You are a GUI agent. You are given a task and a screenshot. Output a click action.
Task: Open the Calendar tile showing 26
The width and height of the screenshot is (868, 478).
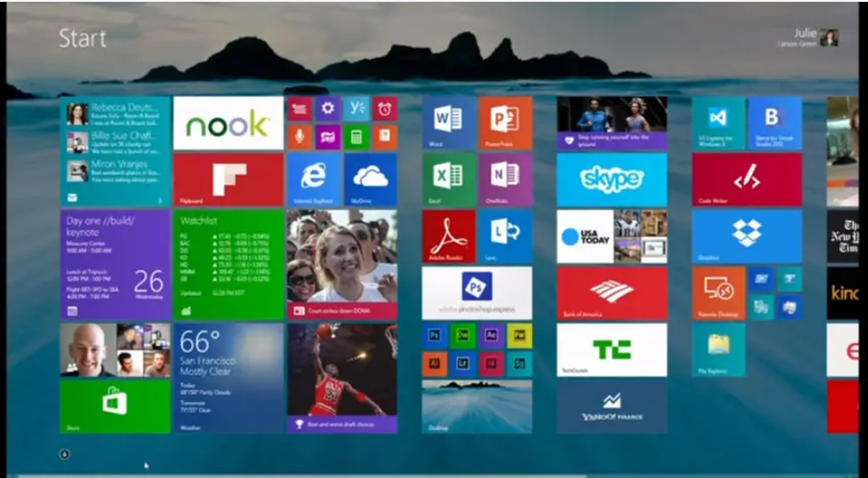[115, 265]
